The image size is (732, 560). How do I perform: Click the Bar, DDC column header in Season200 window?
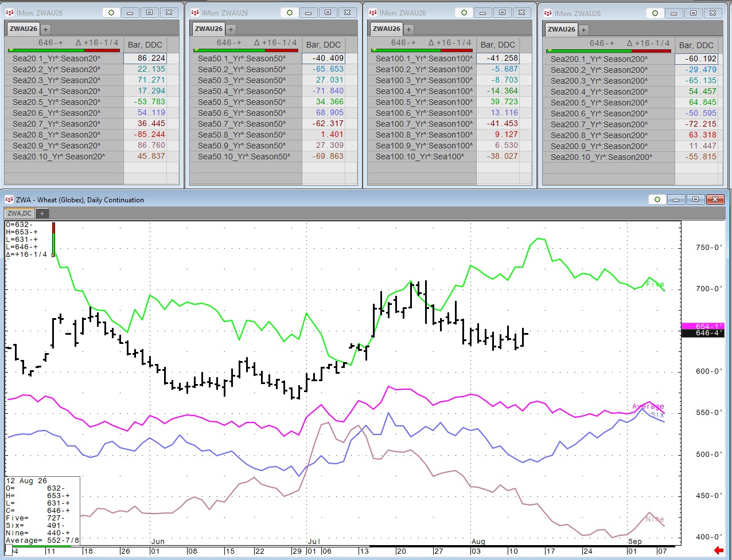pos(696,45)
